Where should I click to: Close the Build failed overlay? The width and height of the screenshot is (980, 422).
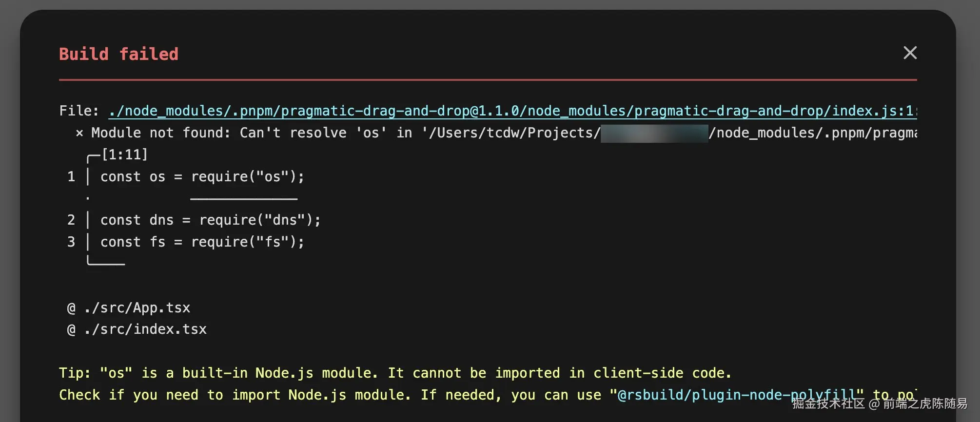[x=910, y=53]
